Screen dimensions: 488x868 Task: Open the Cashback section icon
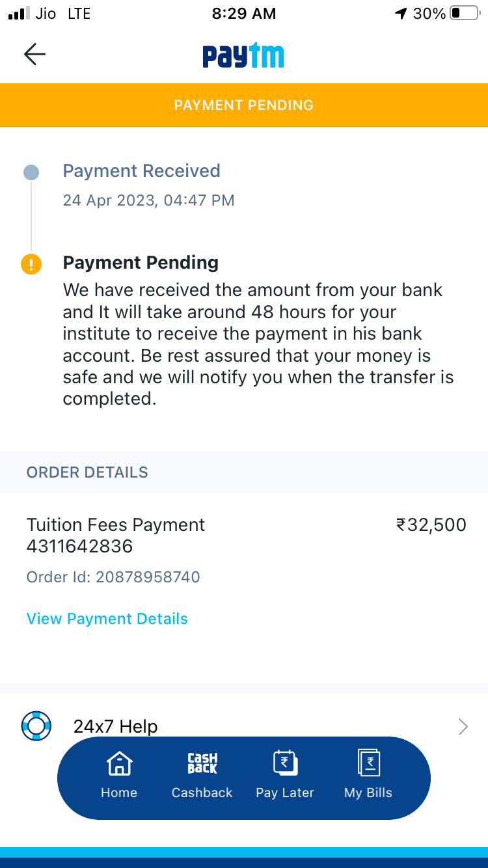[x=202, y=763]
